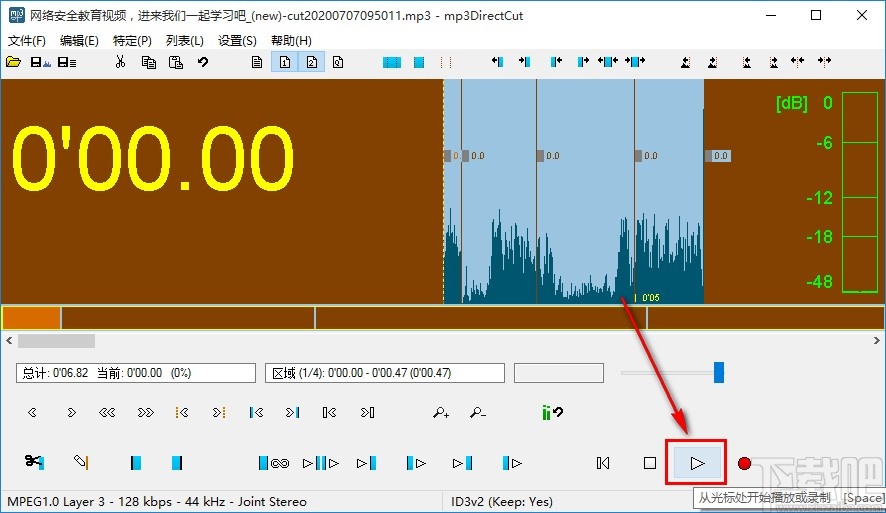Click the scrollbar right arrow
This screenshot has height=513, width=886.
coord(876,341)
